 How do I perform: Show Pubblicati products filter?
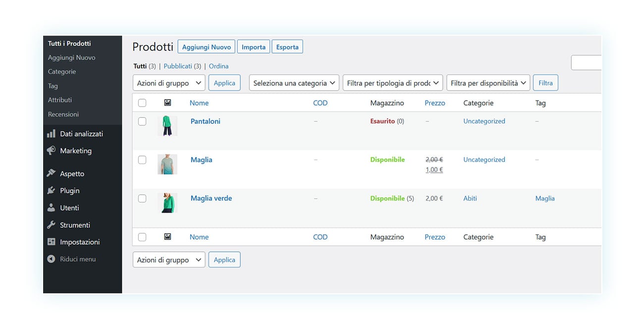pyautogui.click(x=178, y=66)
